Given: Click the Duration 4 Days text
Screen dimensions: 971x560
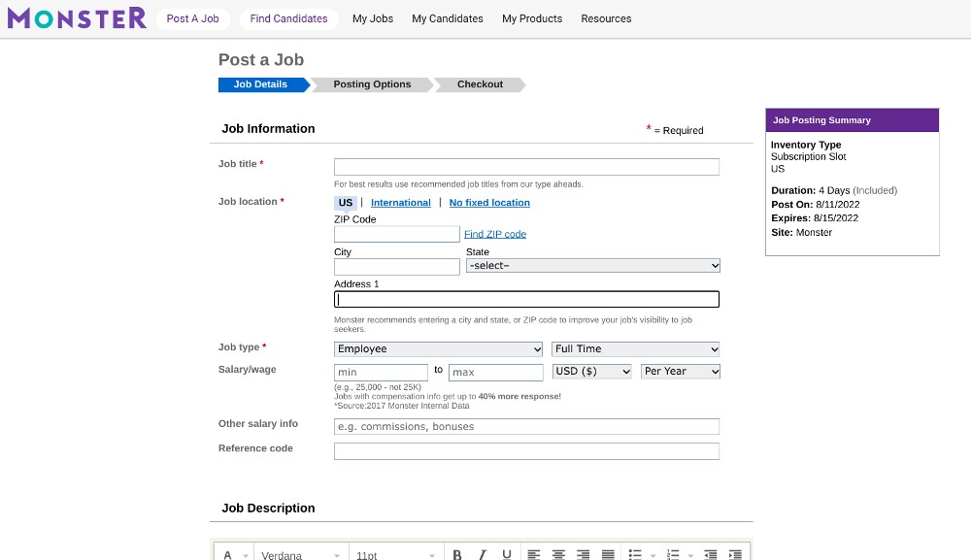Looking at the screenshot, I should 834,190.
